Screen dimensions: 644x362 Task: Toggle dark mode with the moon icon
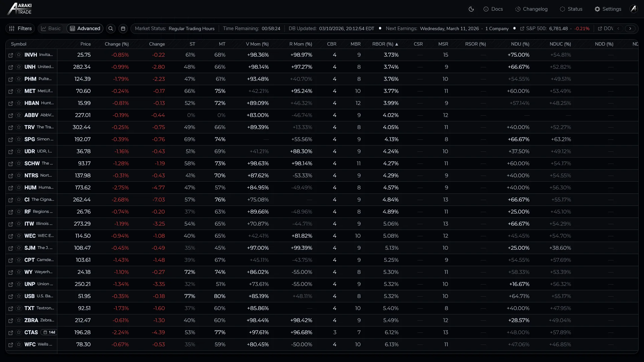(471, 9)
